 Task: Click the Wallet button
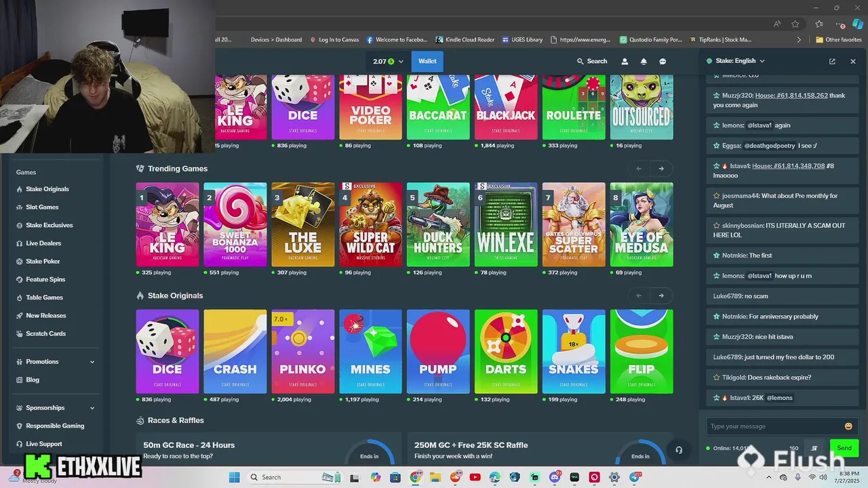point(427,61)
